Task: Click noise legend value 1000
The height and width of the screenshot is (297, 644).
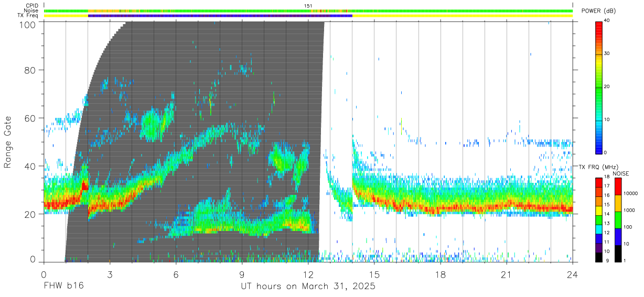Action: (x=629, y=210)
